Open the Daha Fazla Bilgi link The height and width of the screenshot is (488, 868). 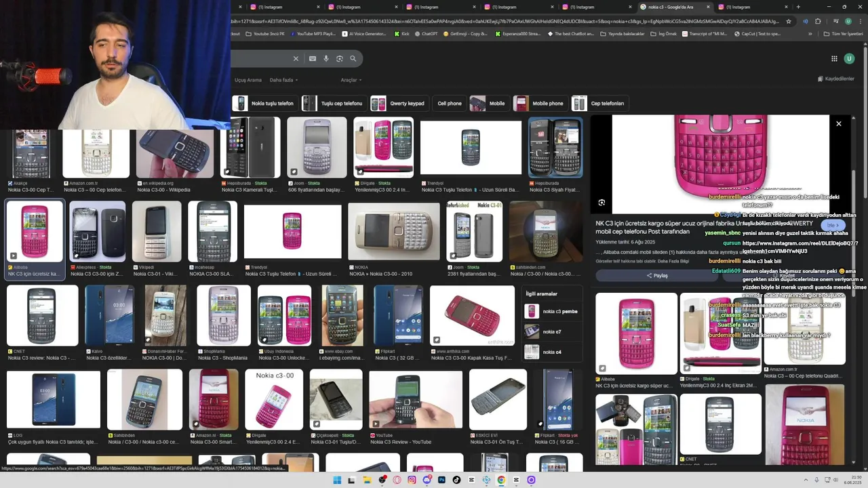coord(673,261)
